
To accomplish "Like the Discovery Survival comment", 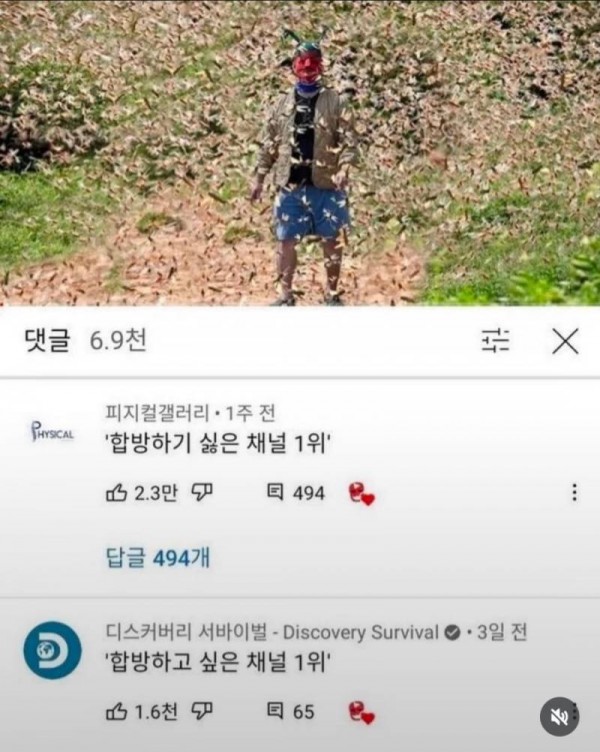I will pos(116,711).
